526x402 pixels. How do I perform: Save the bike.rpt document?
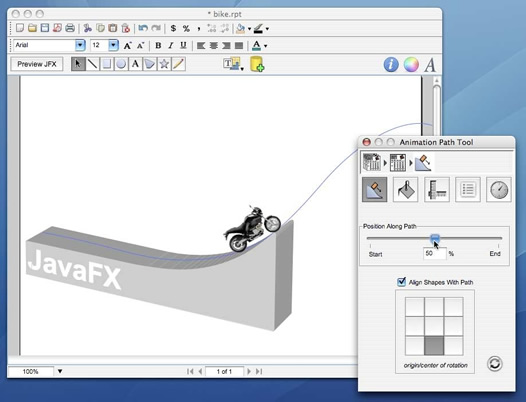click(45, 28)
